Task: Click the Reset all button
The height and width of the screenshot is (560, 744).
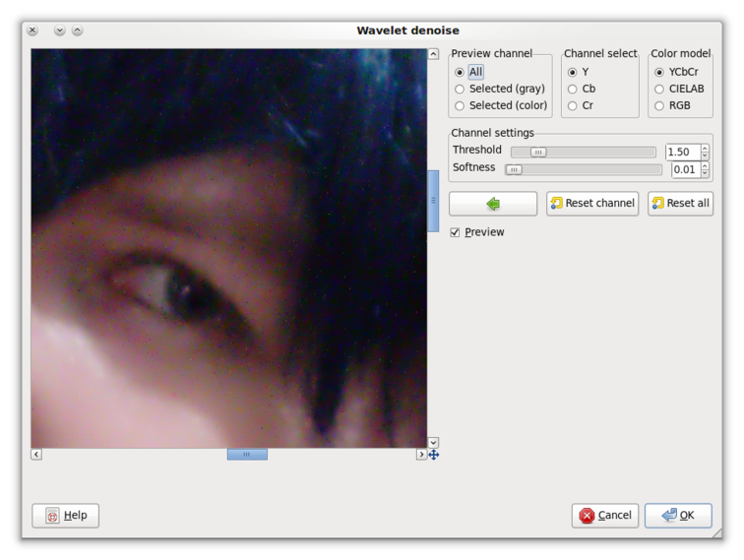Action: (680, 204)
